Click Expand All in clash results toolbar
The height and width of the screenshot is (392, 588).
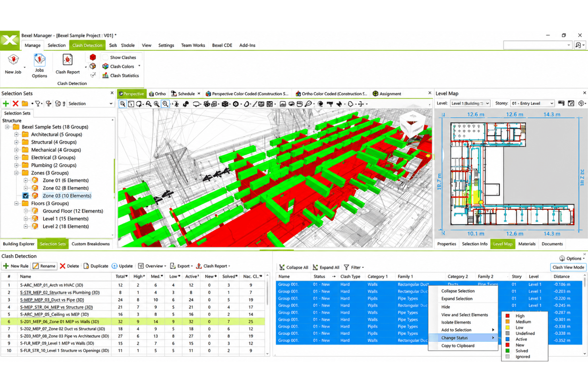[326, 267]
